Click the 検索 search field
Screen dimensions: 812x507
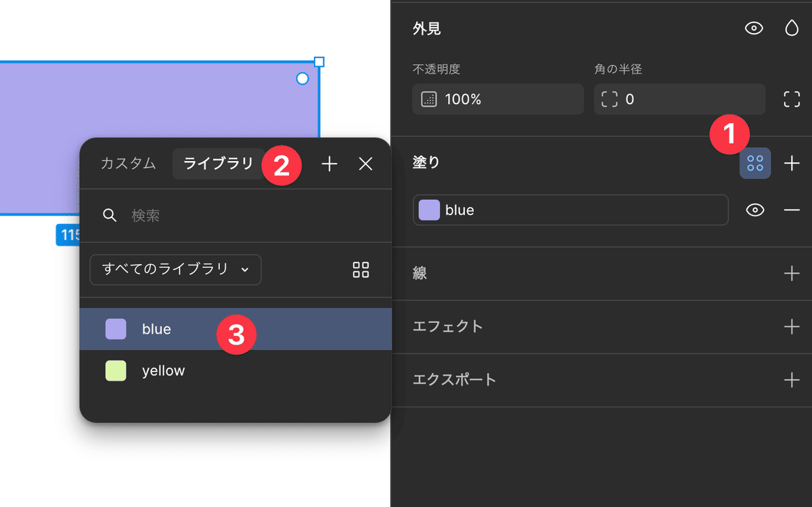coord(237,215)
